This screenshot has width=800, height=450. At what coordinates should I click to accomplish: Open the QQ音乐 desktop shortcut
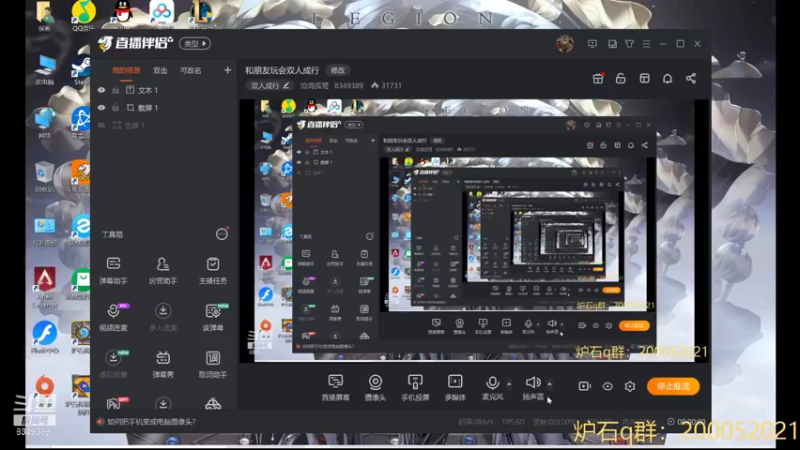click(x=84, y=14)
